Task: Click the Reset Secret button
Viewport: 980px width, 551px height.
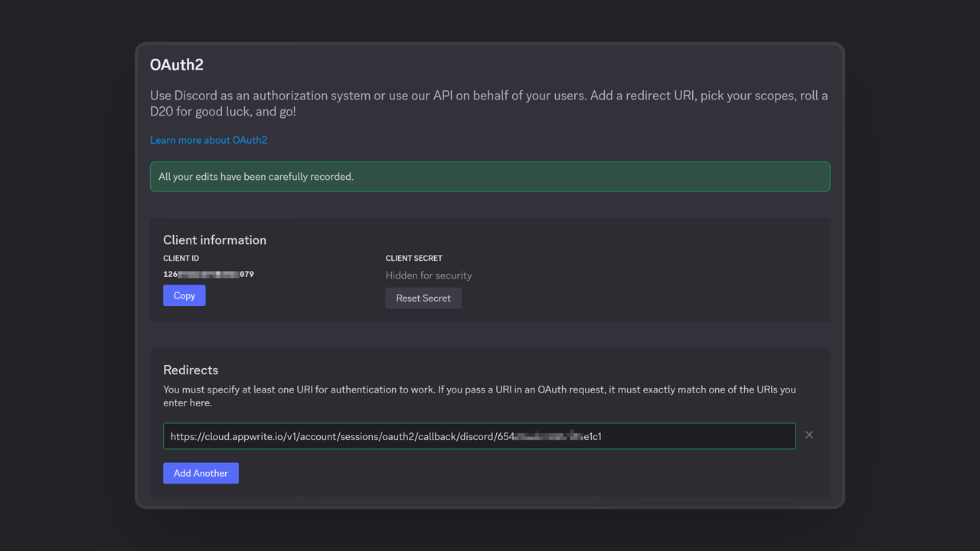Action: coord(423,298)
